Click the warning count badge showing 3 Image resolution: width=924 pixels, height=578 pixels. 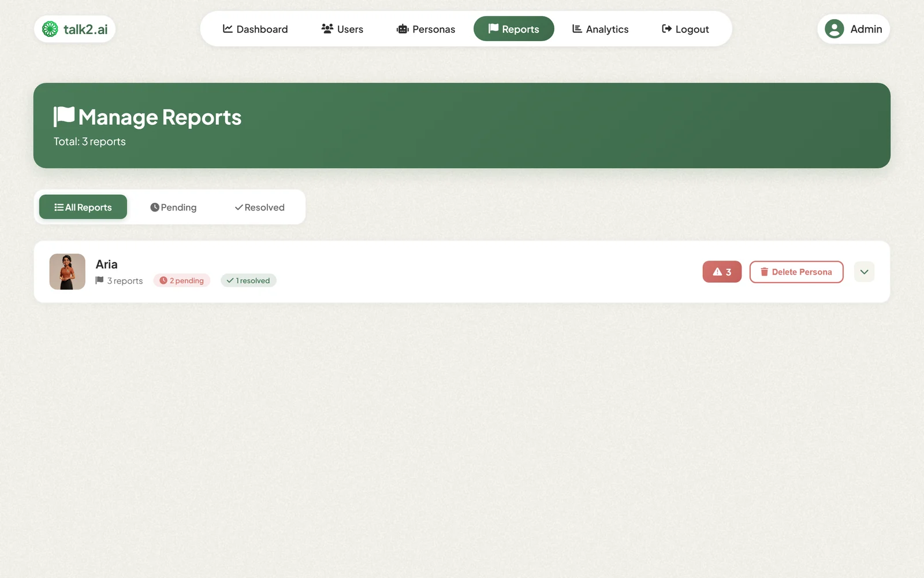[722, 272]
